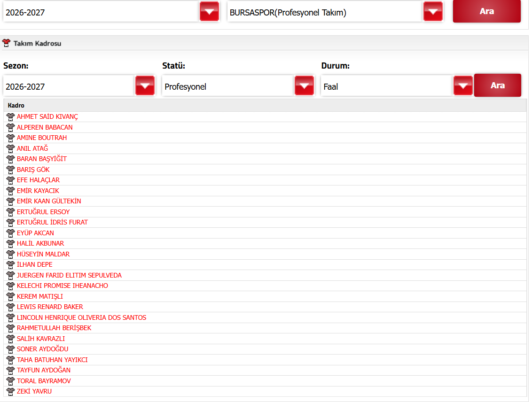The width and height of the screenshot is (532, 402).
Task: Click the jersey icon next to EMİR KAAN GÜLTEKİN
Action: [10, 201]
